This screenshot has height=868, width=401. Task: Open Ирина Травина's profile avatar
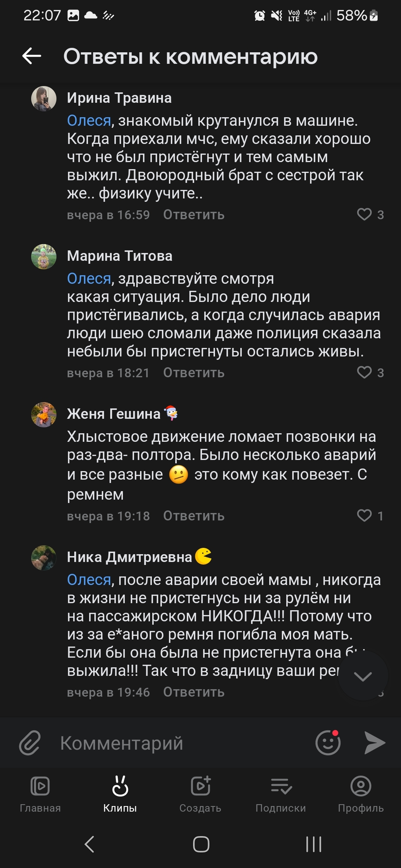pos(44,99)
